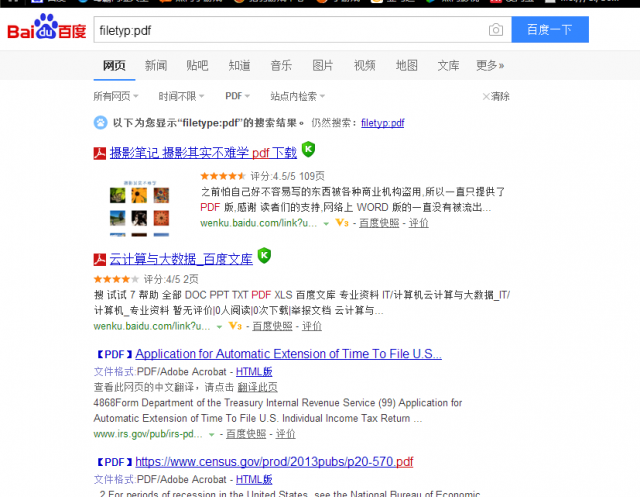
Task: Click 百度快照 in 云计算与大数据 result
Action: tap(273, 326)
